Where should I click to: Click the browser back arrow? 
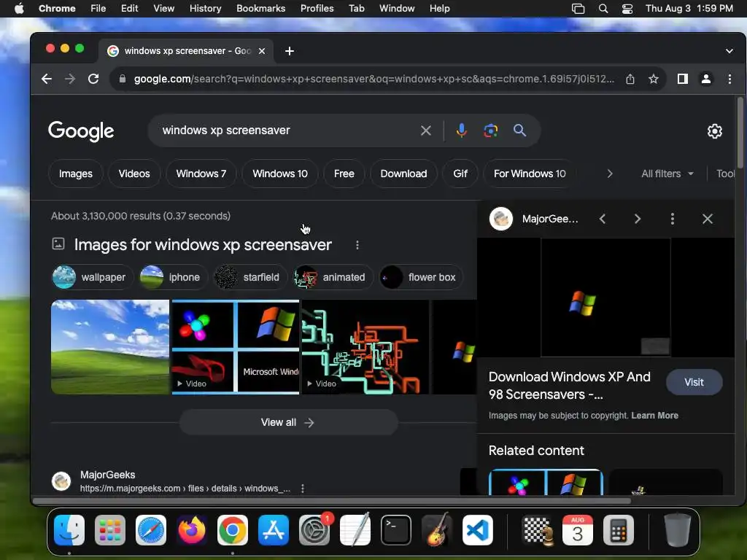46,79
